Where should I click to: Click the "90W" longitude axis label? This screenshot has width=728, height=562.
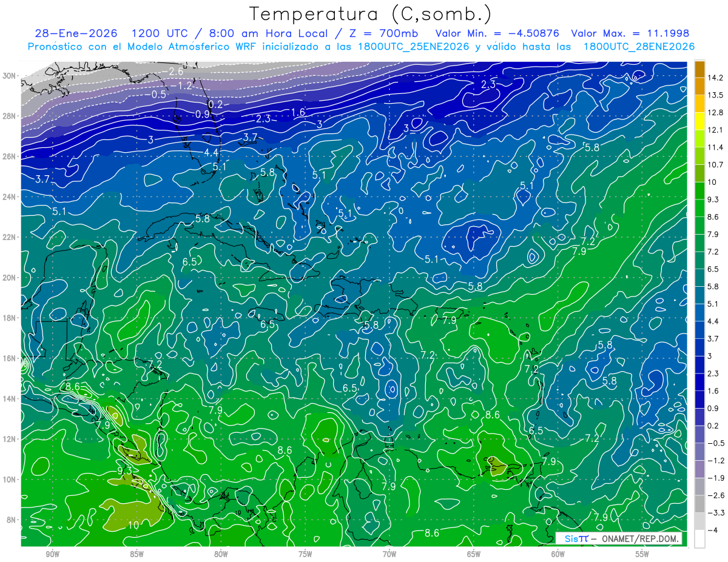point(52,554)
